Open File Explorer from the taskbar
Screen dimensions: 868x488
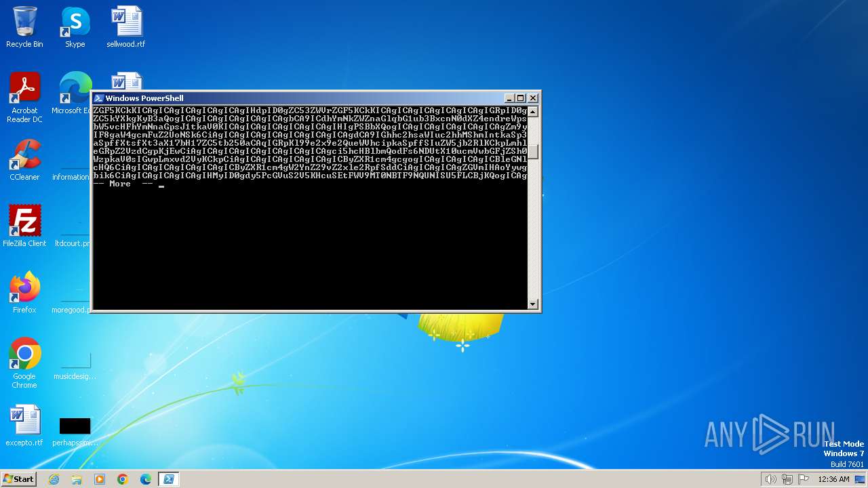coord(77,479)
